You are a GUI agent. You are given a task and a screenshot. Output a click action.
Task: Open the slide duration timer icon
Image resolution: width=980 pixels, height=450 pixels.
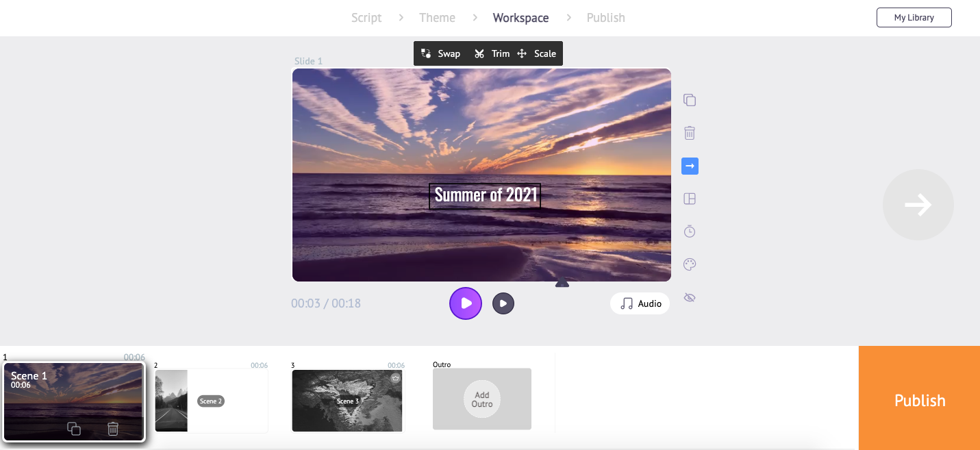click(x=690, y=231)
